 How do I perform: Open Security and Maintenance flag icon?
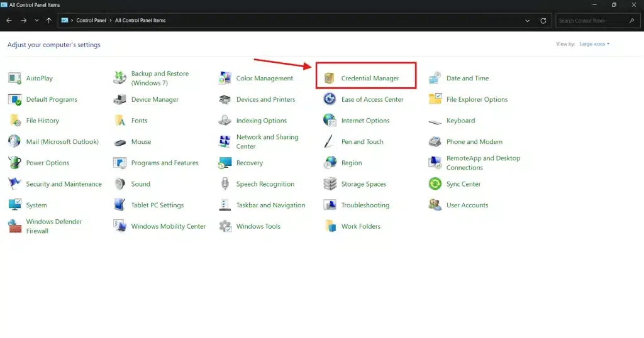coord(15,183)
